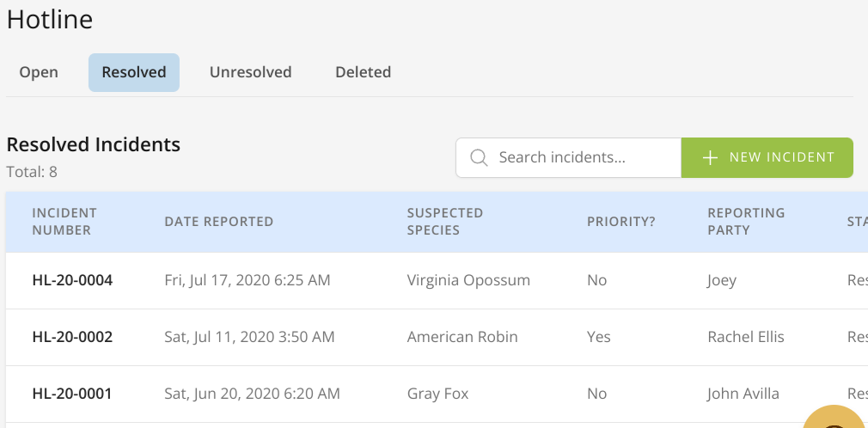Switch to the Open tab
868x428 pixels.
tap(39, 72)
